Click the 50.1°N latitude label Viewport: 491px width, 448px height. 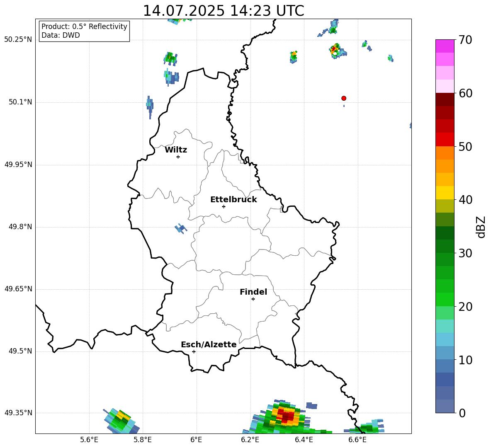click(x=20, y=102)
